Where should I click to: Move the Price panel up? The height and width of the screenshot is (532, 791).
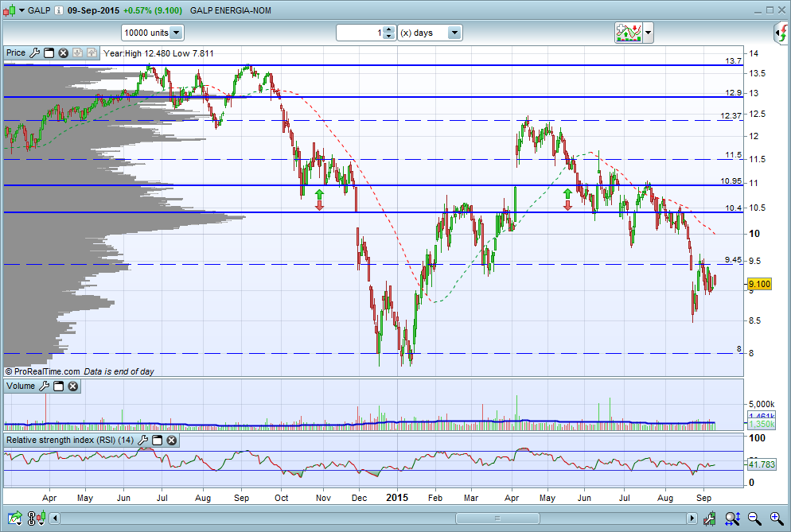coord(92,53)
